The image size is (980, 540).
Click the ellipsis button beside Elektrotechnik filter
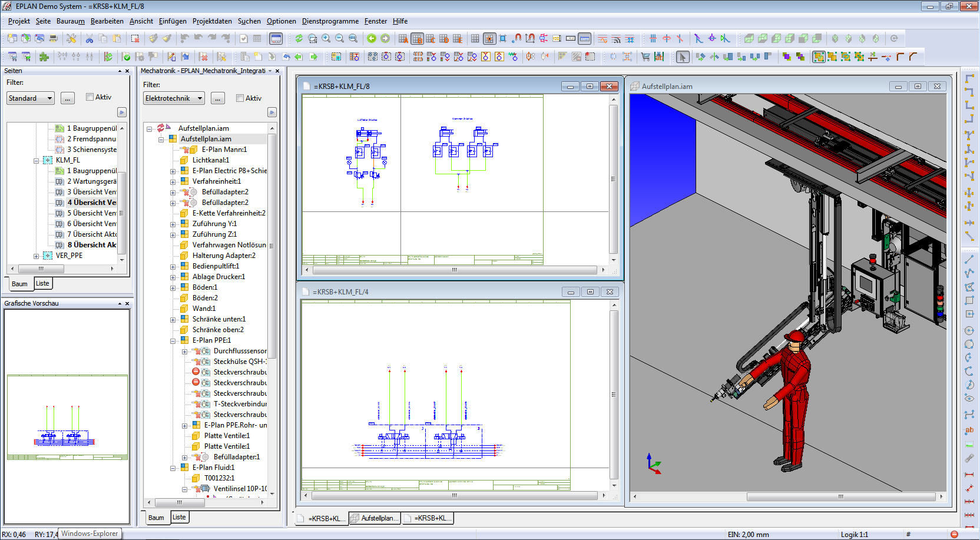pyautogui.click(x=218, y=98)
